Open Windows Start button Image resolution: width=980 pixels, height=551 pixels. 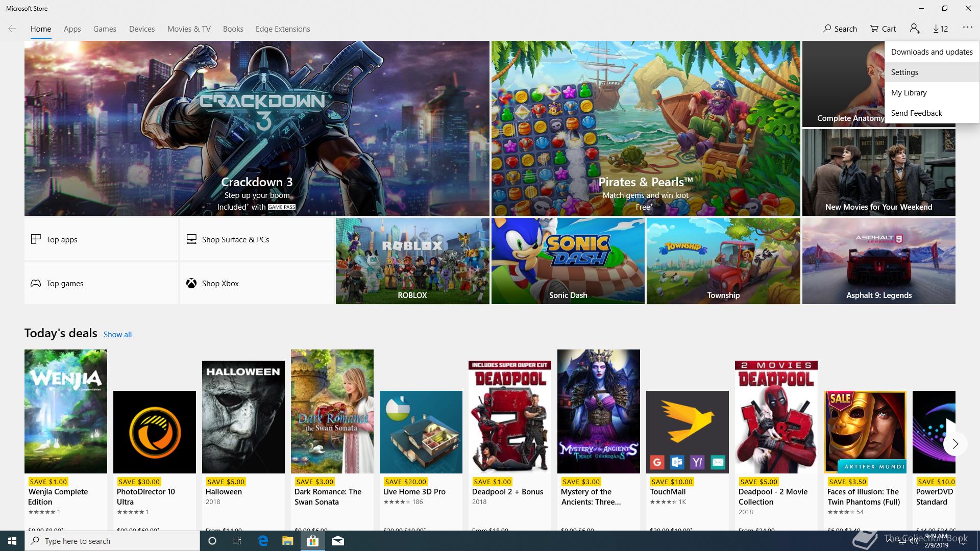click(x=12, y=541)
